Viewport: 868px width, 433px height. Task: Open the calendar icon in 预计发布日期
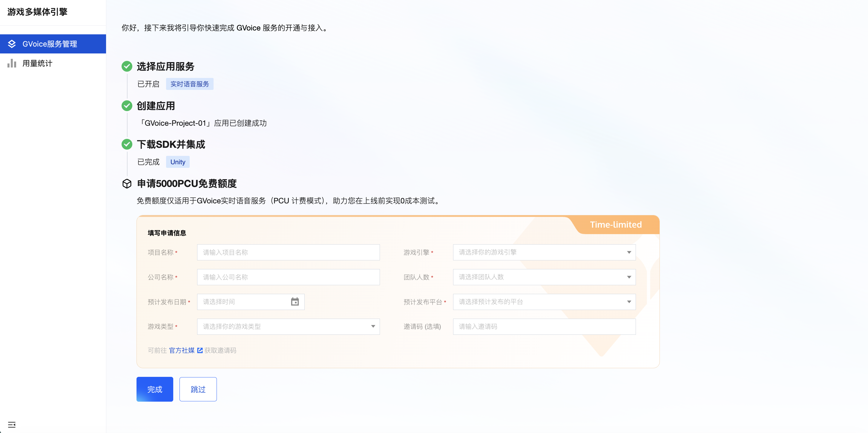click(x=295, y=302)
